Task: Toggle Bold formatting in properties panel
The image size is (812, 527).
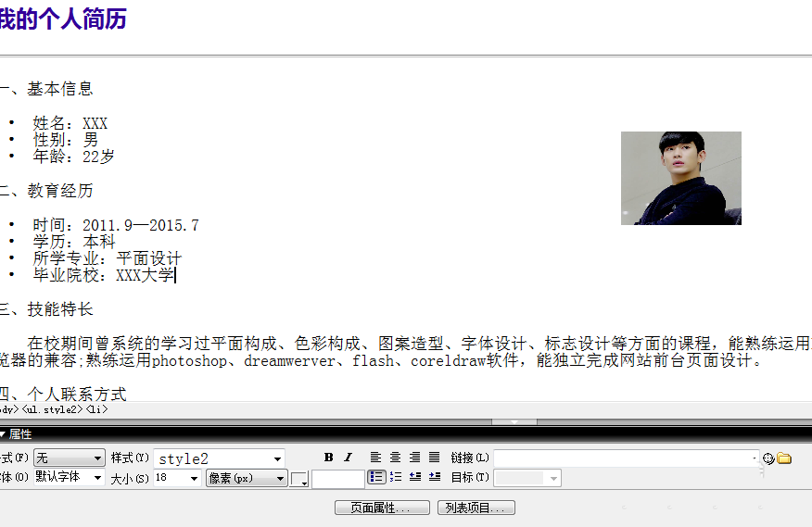Action: tap(328, 458)
